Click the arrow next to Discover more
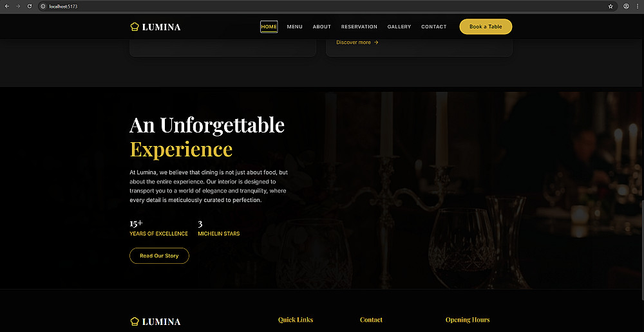Screen dimensions: 644x332 (376, 42)
